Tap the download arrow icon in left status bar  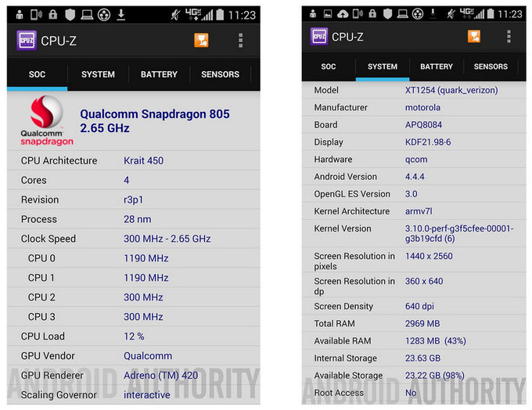[x=121, y=15]
